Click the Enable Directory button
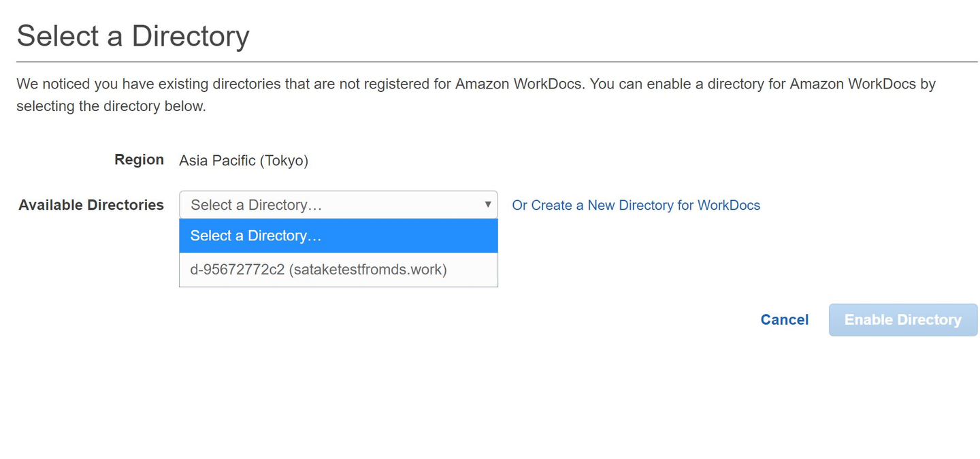 [902, 320]
